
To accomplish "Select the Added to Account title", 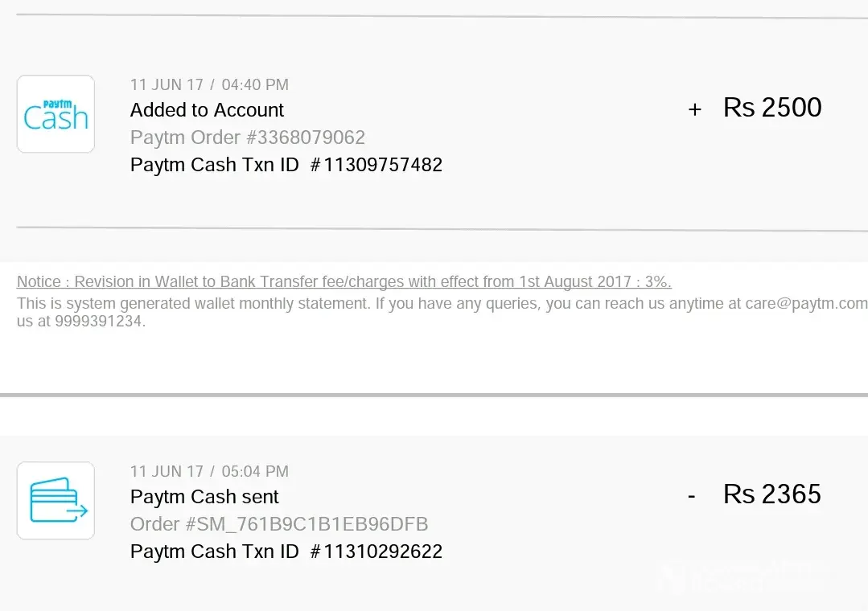I will tap(207, 110).
